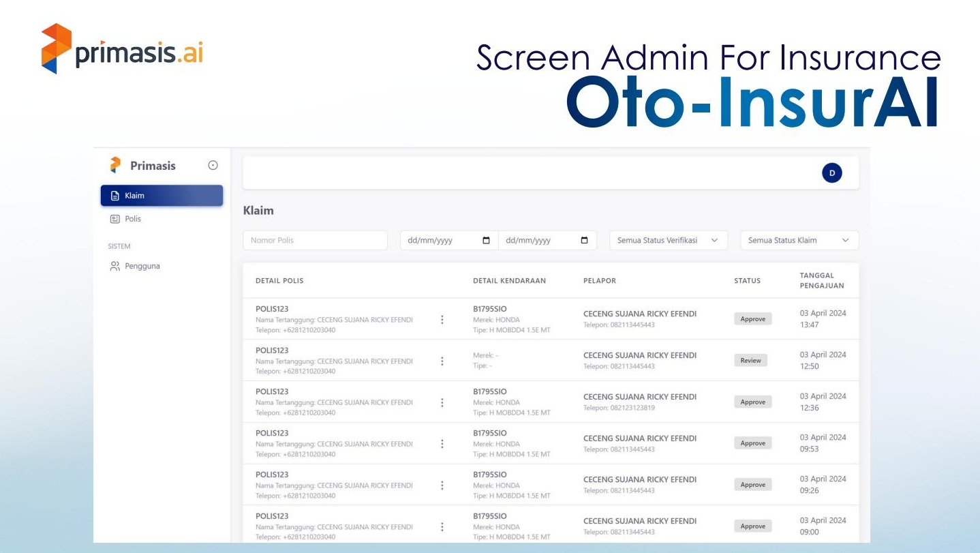The width and height of the screenshot is (980, 553).
Task: Click the STATUS column header
Action: coord(747,281)
